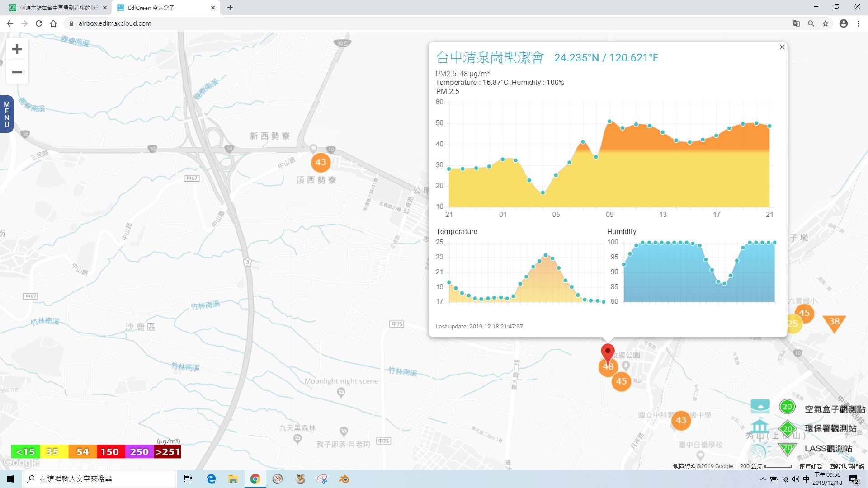Click the red map pin marker

tap(608, 353)
